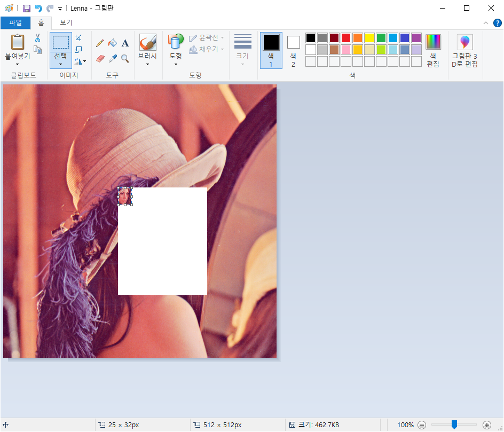Pick the brown color swatch
The image size is (504, 432).
[334, 50]
